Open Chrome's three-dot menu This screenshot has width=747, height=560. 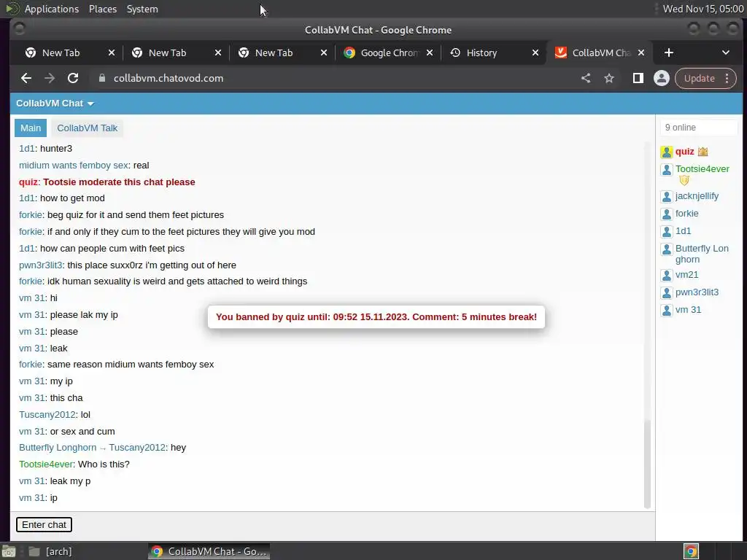(727, 78)
